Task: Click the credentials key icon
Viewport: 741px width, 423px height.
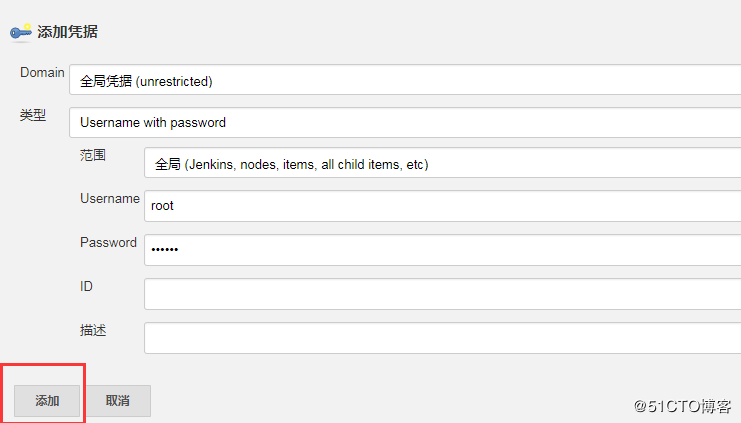Action: (x=21, y=32)
